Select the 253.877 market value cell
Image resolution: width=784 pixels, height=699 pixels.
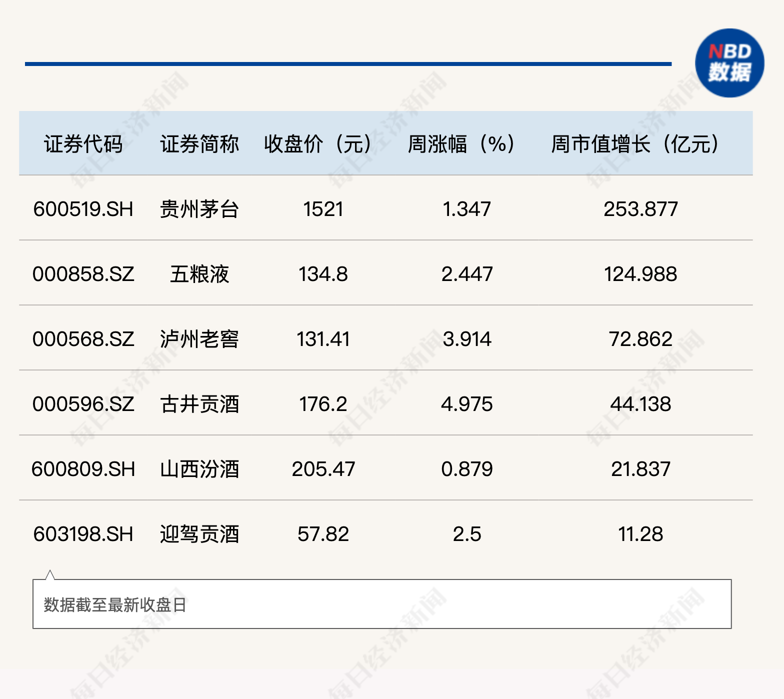coord(640,209)
